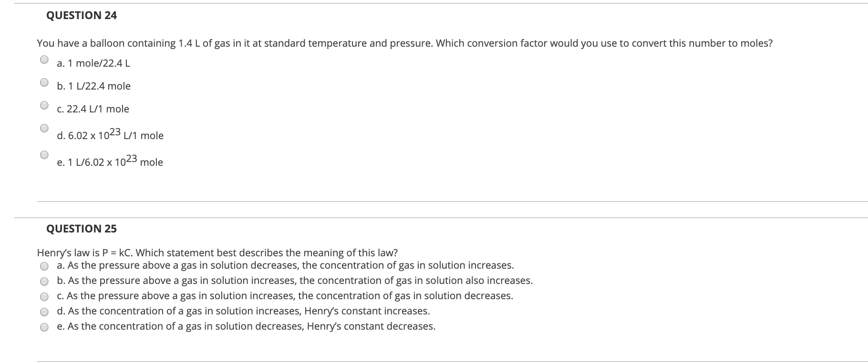Select answer c. 22.4 L/1 mole

[x=44, y=104]
